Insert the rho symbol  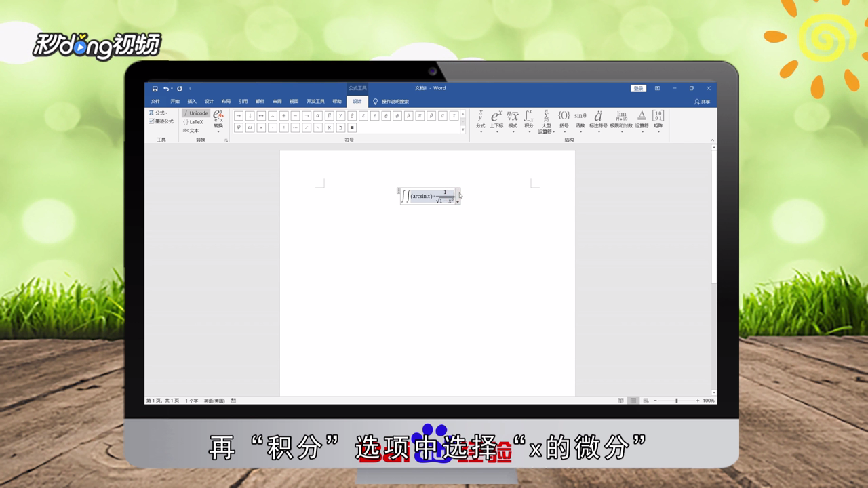pyautogui.click(x=431, y=116)
